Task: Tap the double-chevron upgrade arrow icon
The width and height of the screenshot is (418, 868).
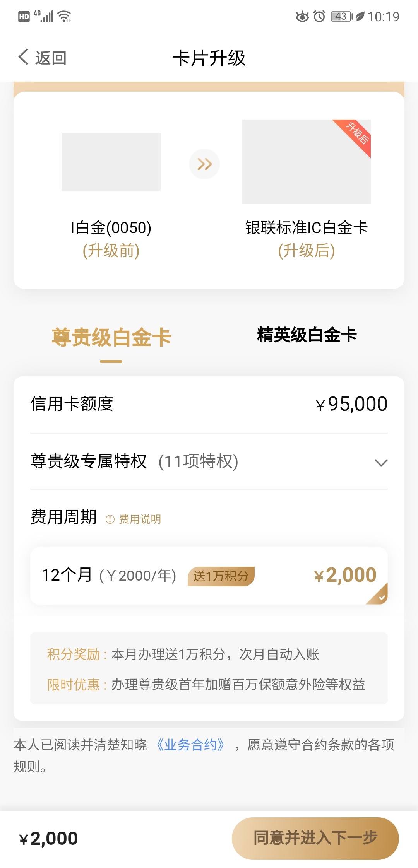Action: (204, 164)
